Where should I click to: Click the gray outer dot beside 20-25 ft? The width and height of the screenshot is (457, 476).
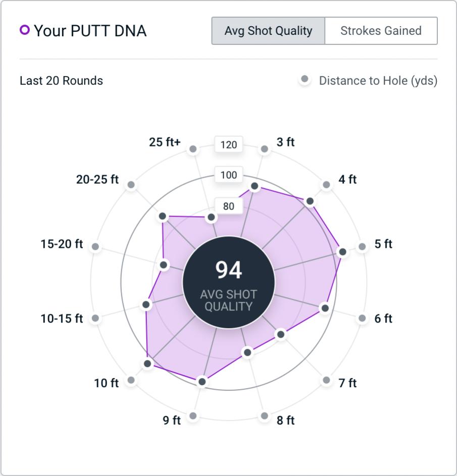point(131,185)
